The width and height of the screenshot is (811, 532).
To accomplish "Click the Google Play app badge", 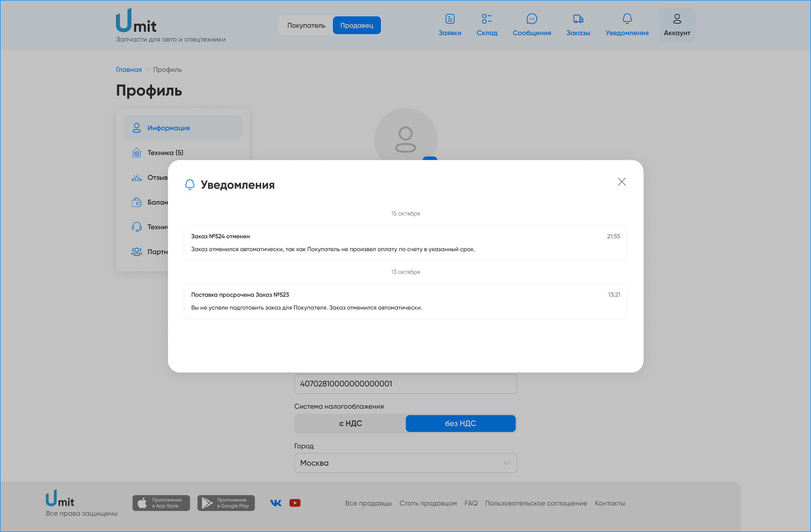I will 226,503.
